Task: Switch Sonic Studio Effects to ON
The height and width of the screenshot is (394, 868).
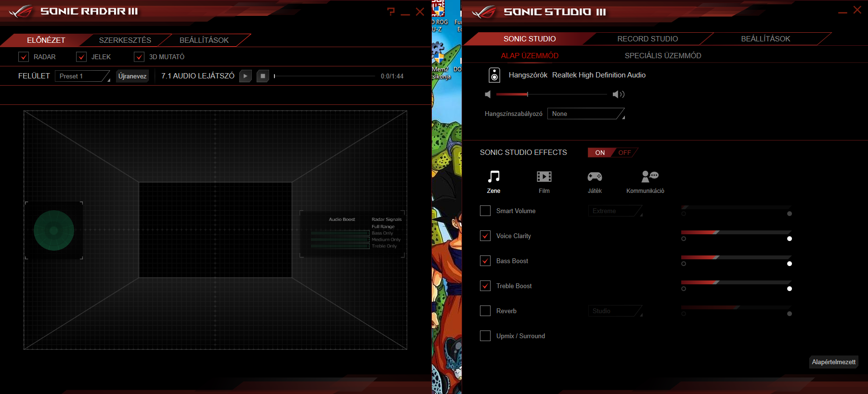Action: click(x=600, y=153)
